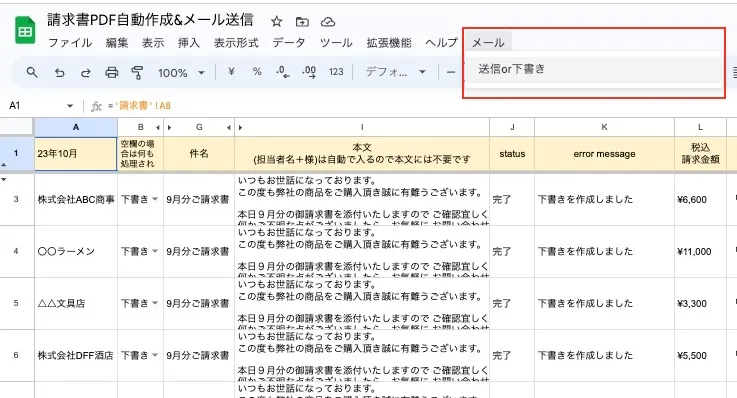Expand hidden columns left of column I

(x=241, y=127)
